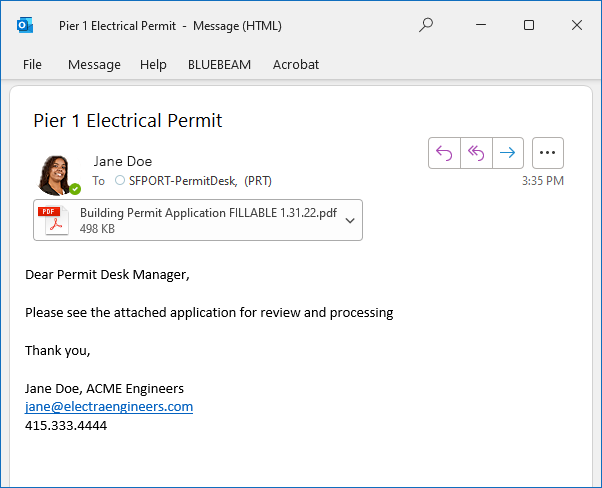Click the green presence status badge
Image resolution: width=602 pixels, height=488 pixels.
point(75,189)
